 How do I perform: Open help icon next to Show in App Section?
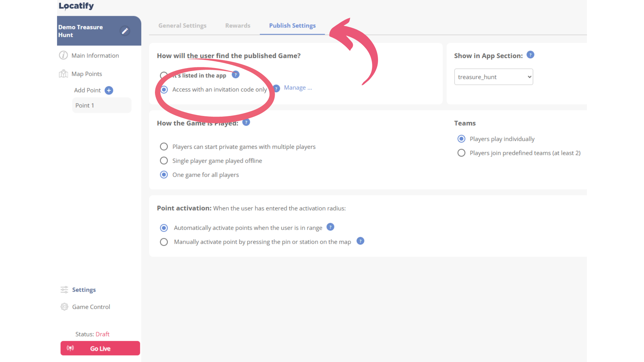click(530, 55)
